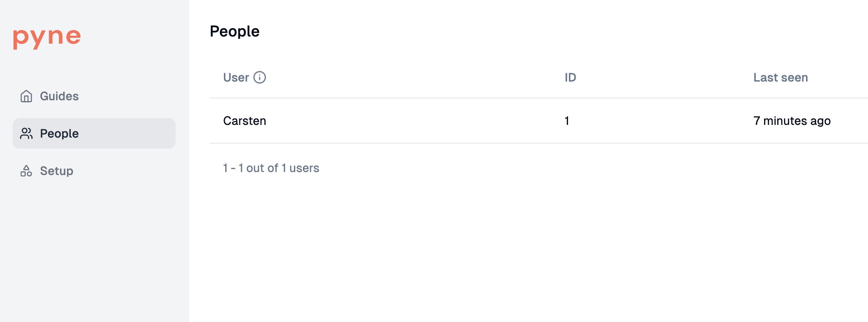Click the Last seen column header
868x322 pixels.
pyautogui.click(x=780, y=77)
